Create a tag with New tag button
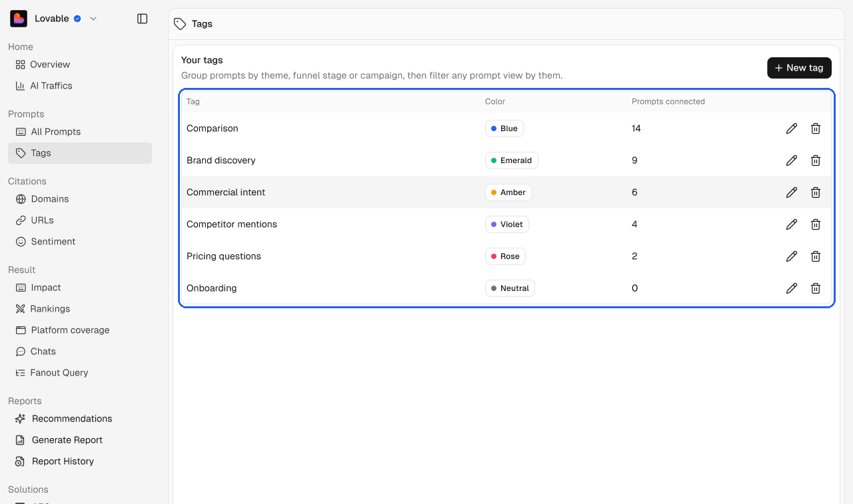The width and height of the screenshot is (853, 504). (799, 68)
